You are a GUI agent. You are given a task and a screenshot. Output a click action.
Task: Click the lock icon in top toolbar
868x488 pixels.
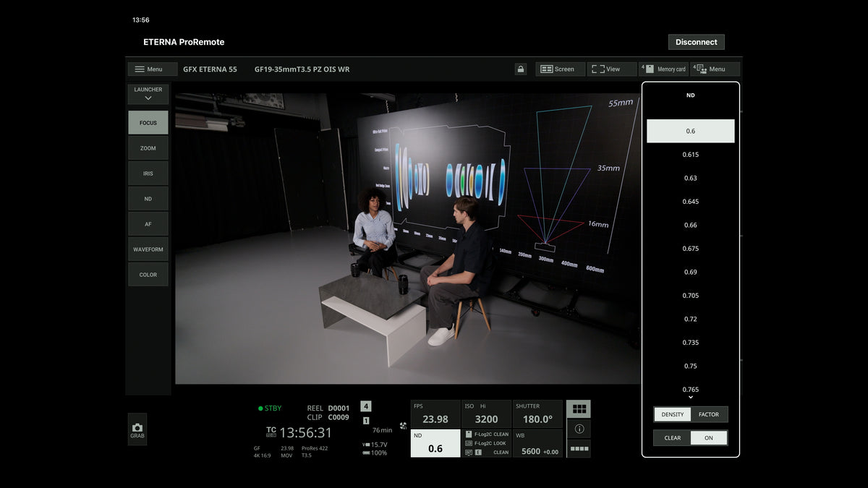click(x=521, y=69)
